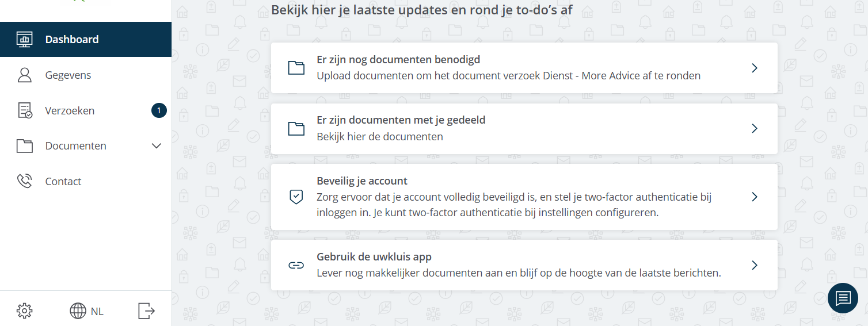Expand the Documenten submenu chevron
Image resolution: width=868 pixels, height=326 pixels.
pyautogui.click(x=156, y=146)
